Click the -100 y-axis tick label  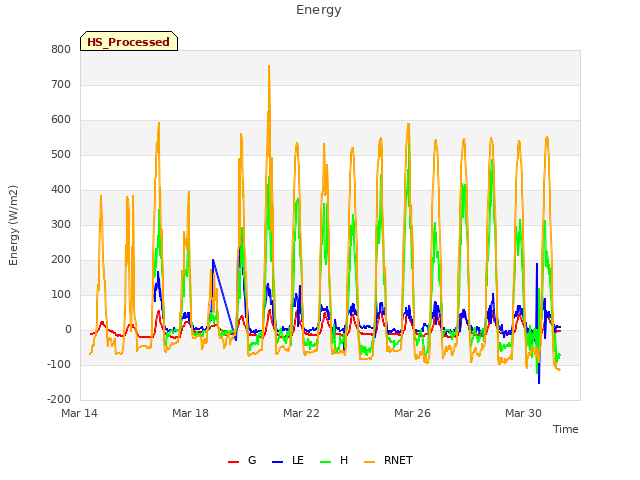pos(59,364)
